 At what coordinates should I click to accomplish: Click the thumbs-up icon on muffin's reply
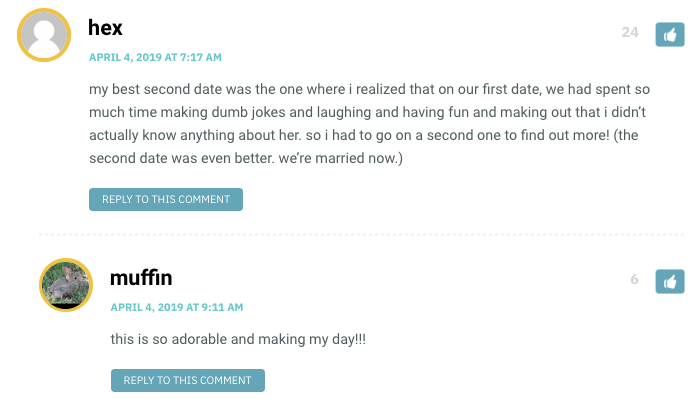coord(670,281)
